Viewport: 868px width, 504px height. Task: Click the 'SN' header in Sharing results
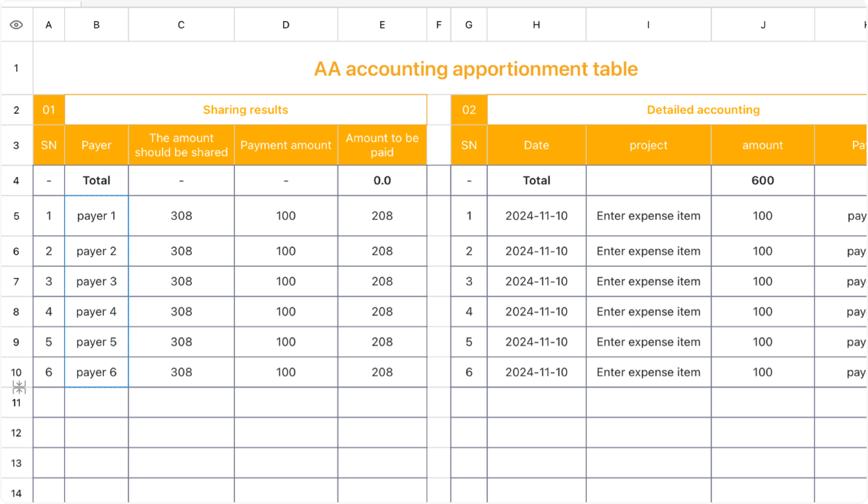[49, 145]
